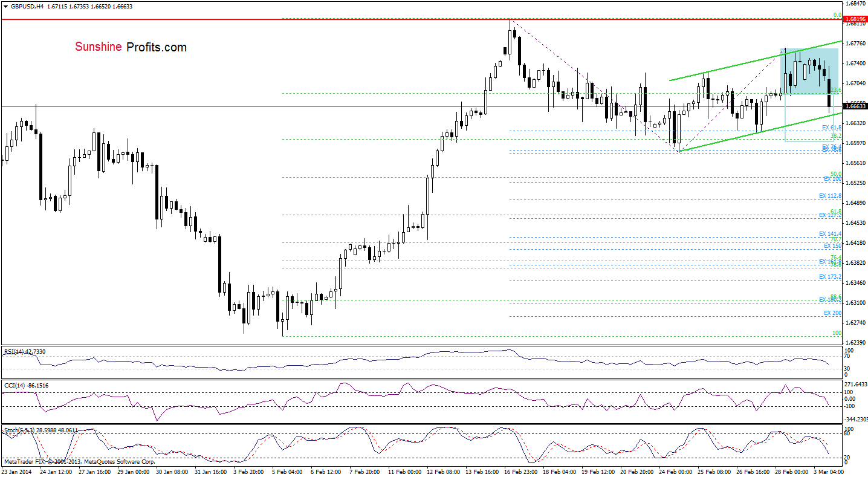Image resolution: width=868 pixels, height=477 pixels.
Task: Click the 25 Feb 08:00 time label
Action: click(x=715, y=472)
